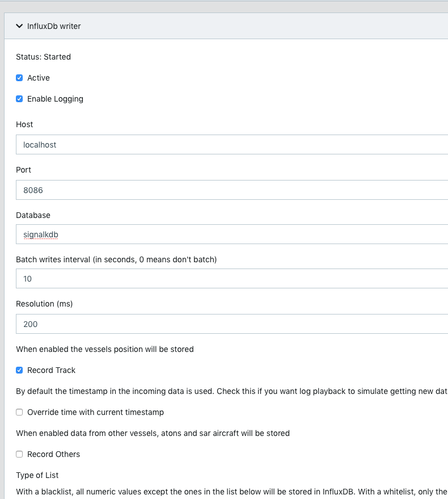The width and height of the screenshot is (448, 499).
Task: Select the Port field containing 8086
Action: pos(170,190)
